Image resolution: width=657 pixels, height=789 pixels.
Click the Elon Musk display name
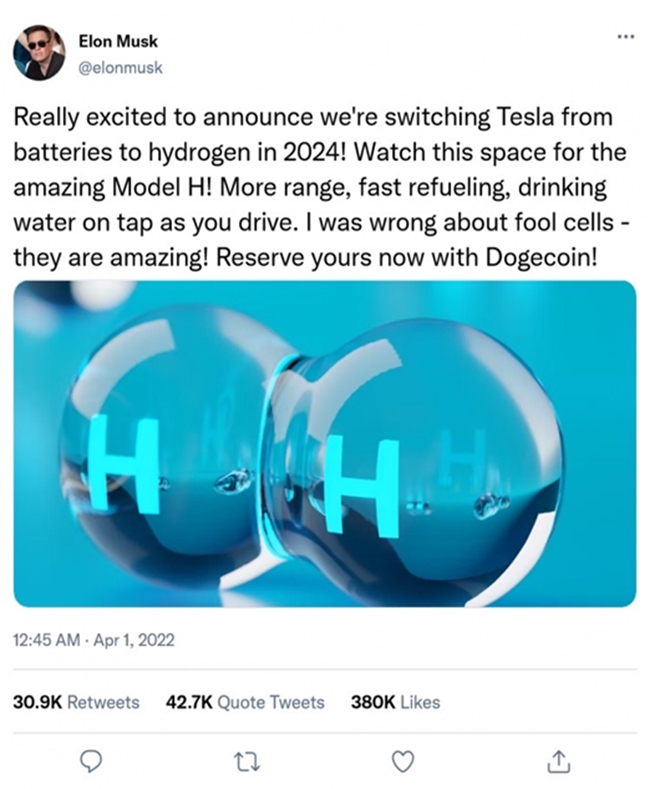117,42
